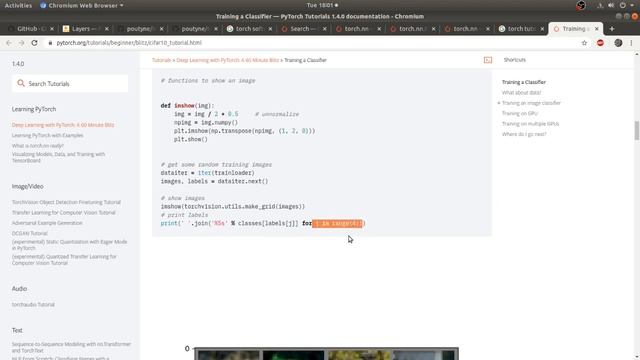Screen dimensions: 640x360
Task: Open the Chromium profile avatar
Action: point(618,43)
